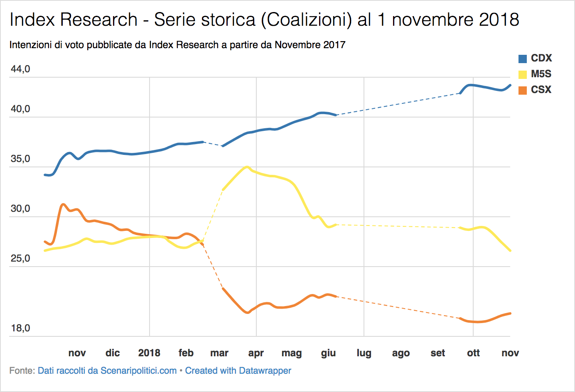Open the Created with Datawrapper link
This screenshot has width=575, height=392.
pos(238,370)
